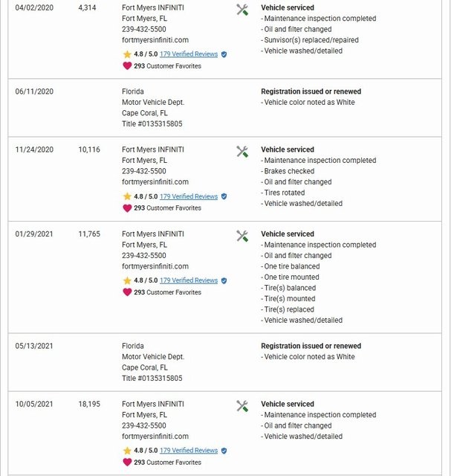Image resolution: width=451 pixels, height=476 pixels.
Task: View 179 Verified Reviews for the 01/29/2021 service
Action: tap(189, 280)
